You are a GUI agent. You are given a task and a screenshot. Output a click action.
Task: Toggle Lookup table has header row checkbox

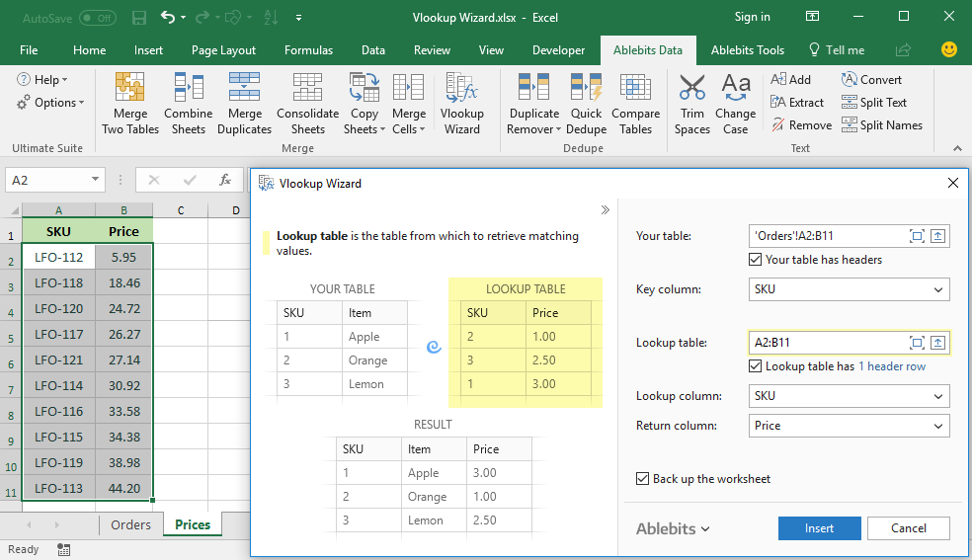(755, 366)
